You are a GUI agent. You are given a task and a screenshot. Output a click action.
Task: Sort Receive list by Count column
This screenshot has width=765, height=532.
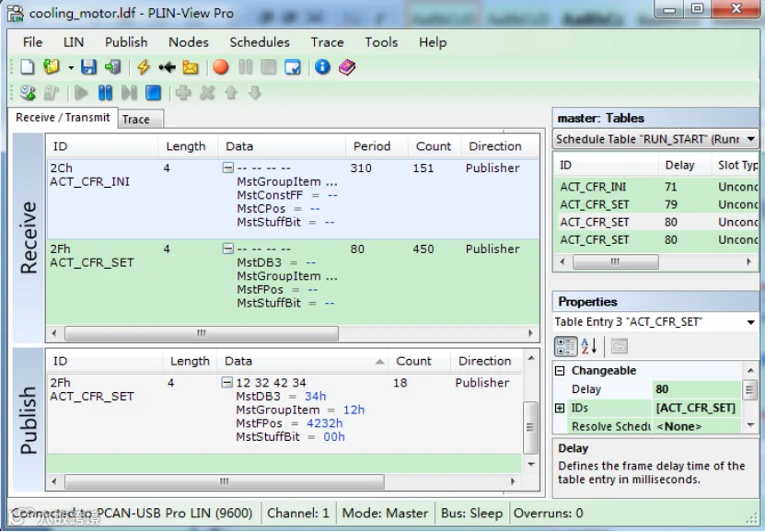pyautogui.click(x=435, y=146)
